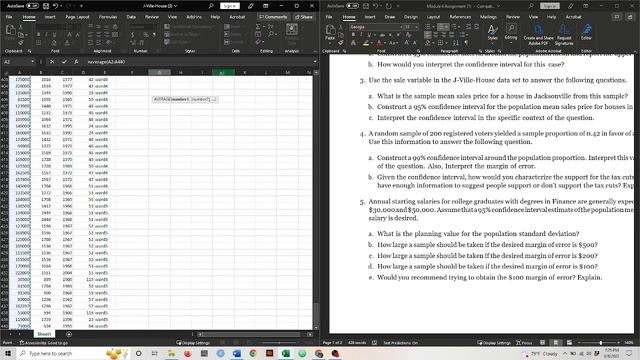Click Excel formula bar text field
The image size is (640, 360).
[198, 62]
